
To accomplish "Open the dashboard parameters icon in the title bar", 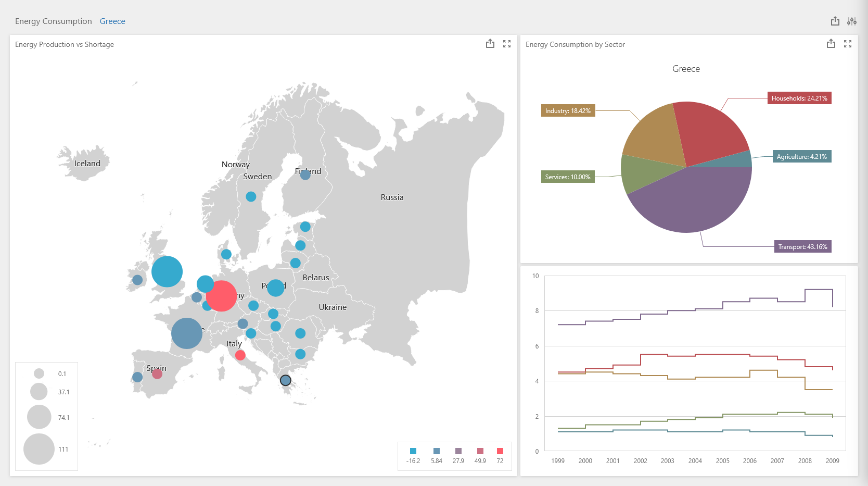I will [x=851, y=21].
